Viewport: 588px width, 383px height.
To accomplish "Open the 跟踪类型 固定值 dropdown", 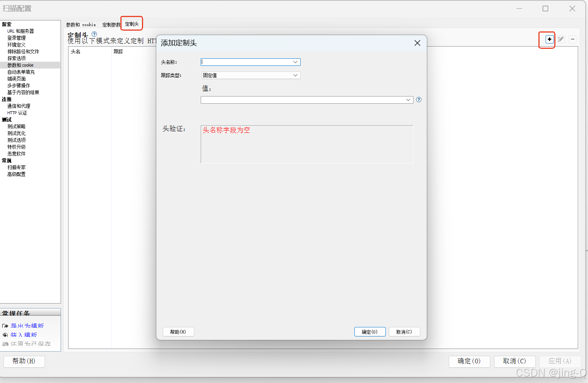I will click(x=251, y=75).
